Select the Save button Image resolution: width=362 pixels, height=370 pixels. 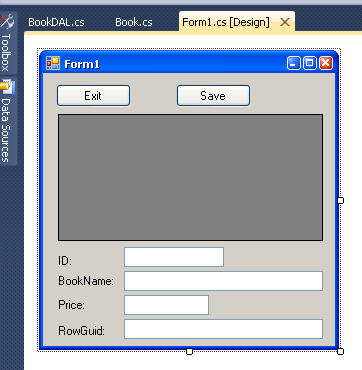pos(213,96)
